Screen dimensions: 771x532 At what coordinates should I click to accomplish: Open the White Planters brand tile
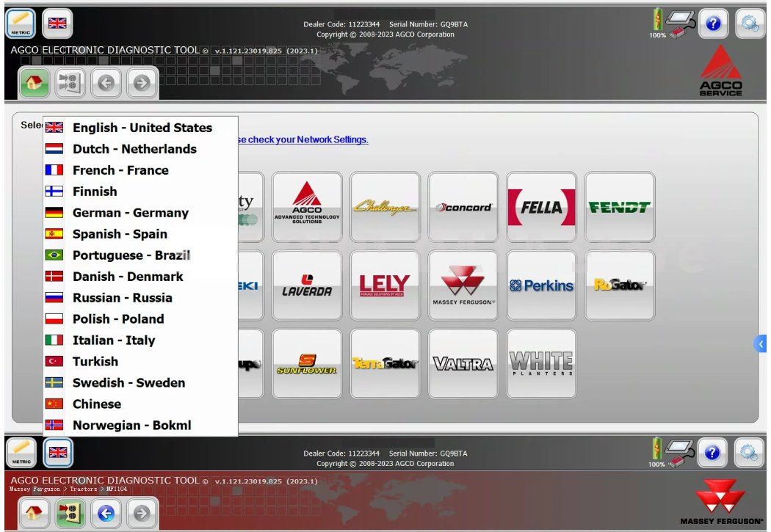(x=541, y=363)
